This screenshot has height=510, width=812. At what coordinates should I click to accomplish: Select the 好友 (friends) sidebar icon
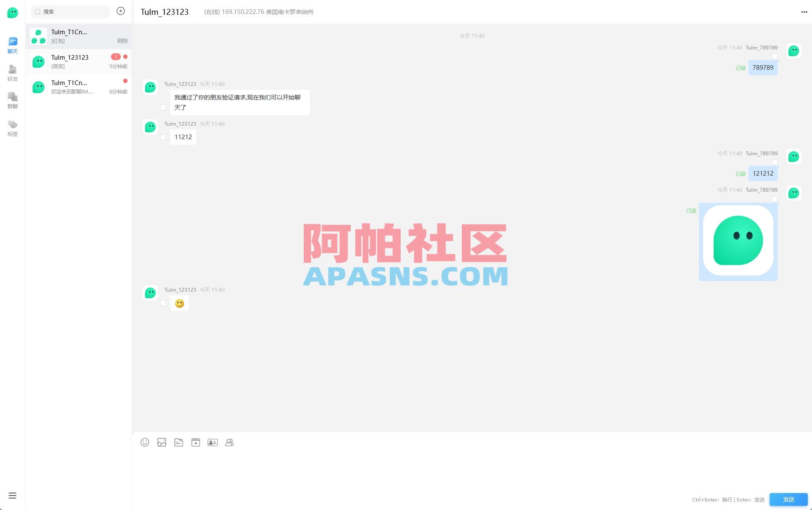coord(13,72)
